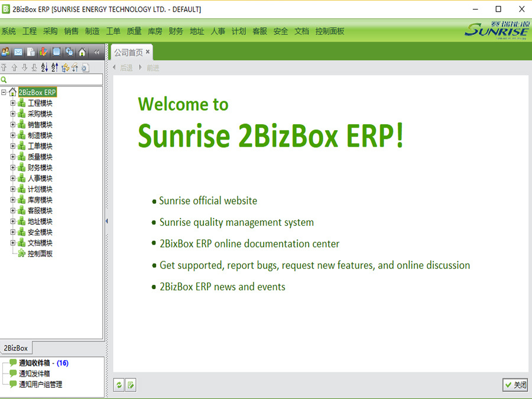Click the plain move-down arrow icon
This screenshot has width=532, height=399.
tap(24, 67)
